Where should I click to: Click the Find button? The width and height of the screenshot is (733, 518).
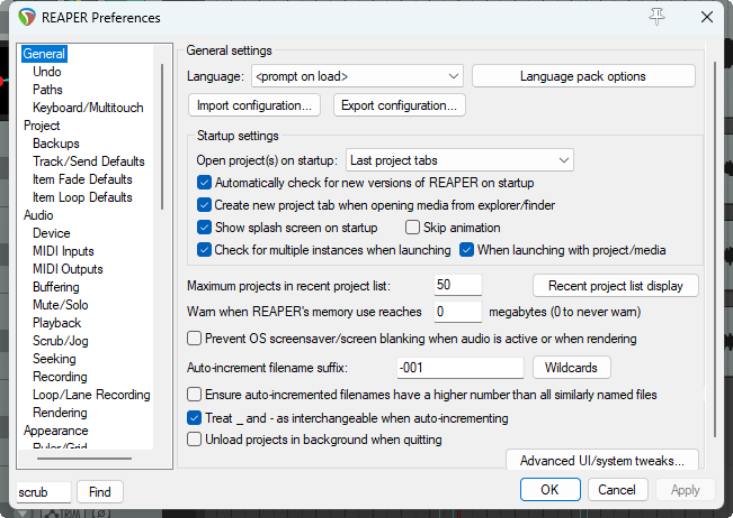click(100, 492)
